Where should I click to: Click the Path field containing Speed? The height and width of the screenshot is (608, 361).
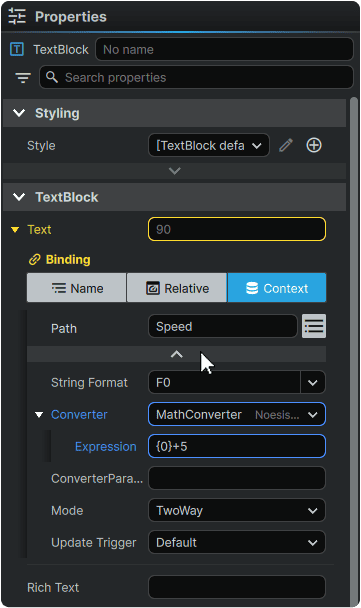[x=223, y=326]
